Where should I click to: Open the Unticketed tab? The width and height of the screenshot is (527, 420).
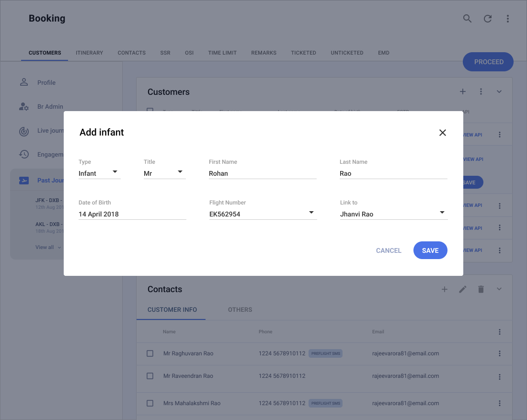[x=347, y=53]
